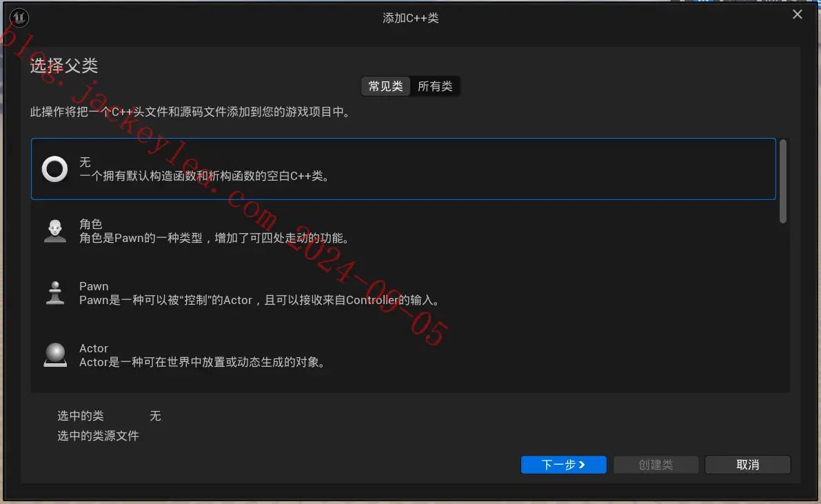Click the 选中的类 label
The width and height of the screenshot is (821, 504).
81,416
